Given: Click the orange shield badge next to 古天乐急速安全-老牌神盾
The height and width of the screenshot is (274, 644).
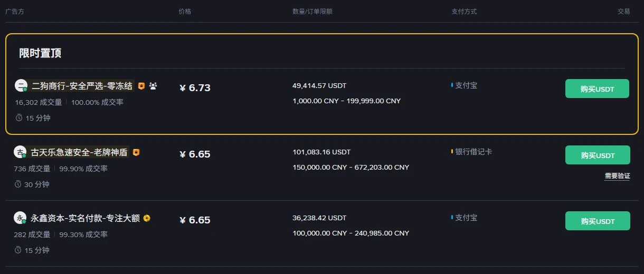Looking at the screenshot, I should point(136,152).
